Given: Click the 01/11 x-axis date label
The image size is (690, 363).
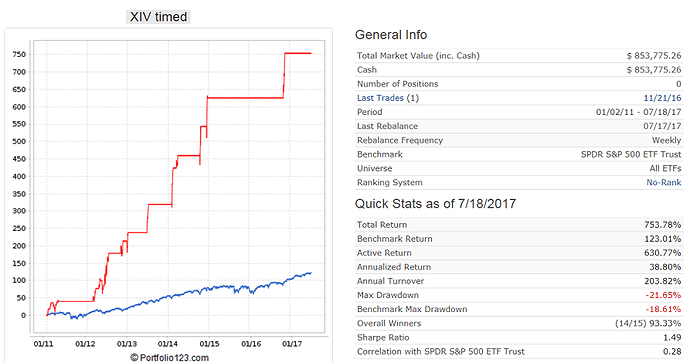Looking at the screenshot, I should click(43, 344).
